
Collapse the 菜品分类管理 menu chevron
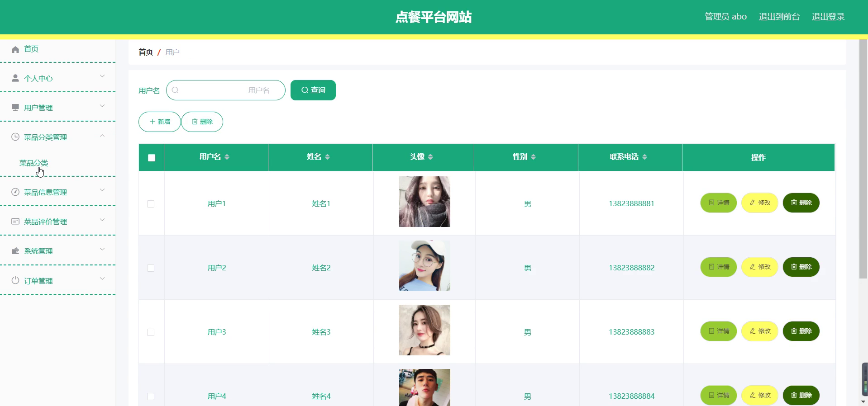tap(102, 135)
